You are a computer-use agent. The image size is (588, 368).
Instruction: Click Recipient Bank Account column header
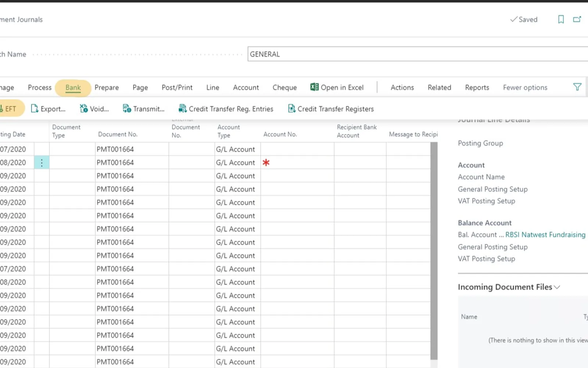pyautogui.click(x=357, y=131)
